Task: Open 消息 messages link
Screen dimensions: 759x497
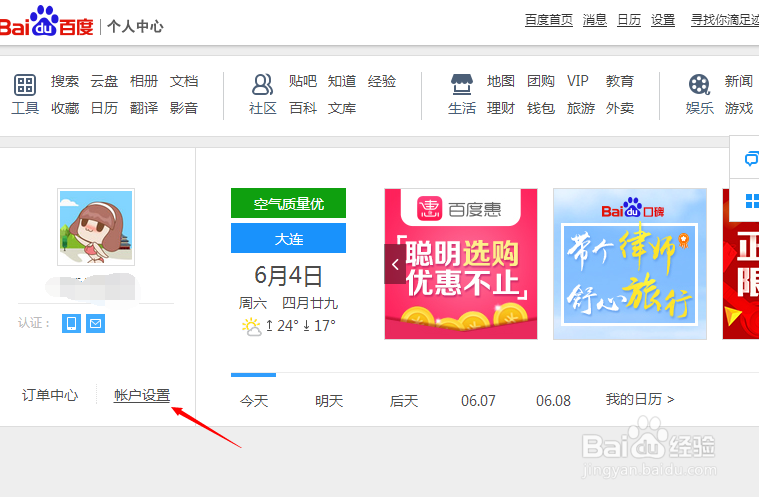Action: [595, 20]
